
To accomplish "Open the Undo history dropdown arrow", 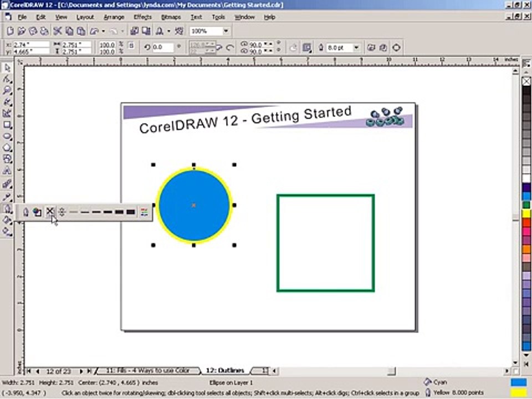I will click(x=103, y=31).
